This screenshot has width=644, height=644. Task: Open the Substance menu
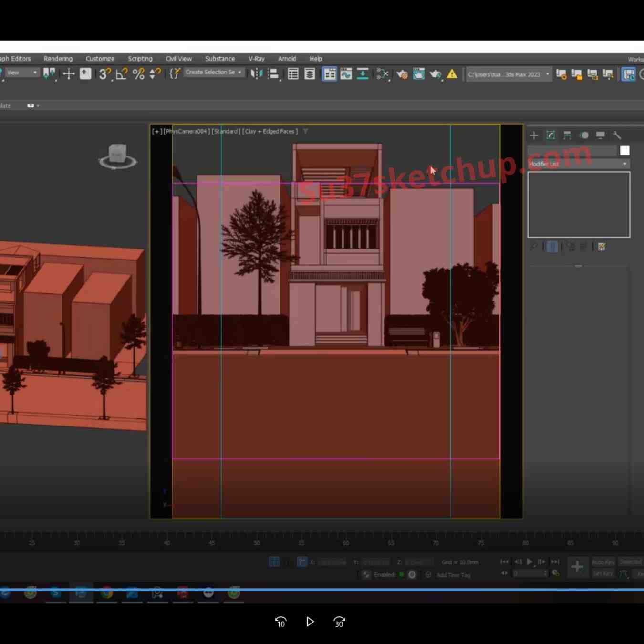(220, 59)
